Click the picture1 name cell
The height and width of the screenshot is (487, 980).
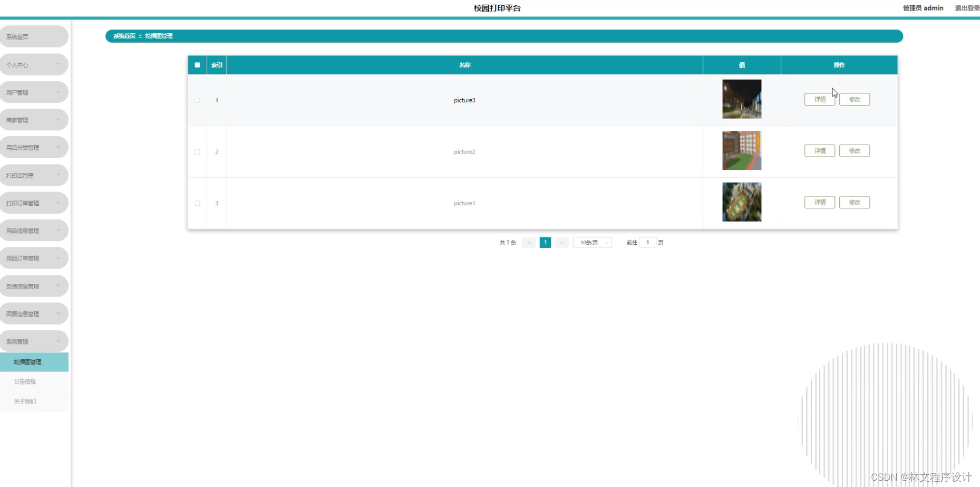click(464, 203)
